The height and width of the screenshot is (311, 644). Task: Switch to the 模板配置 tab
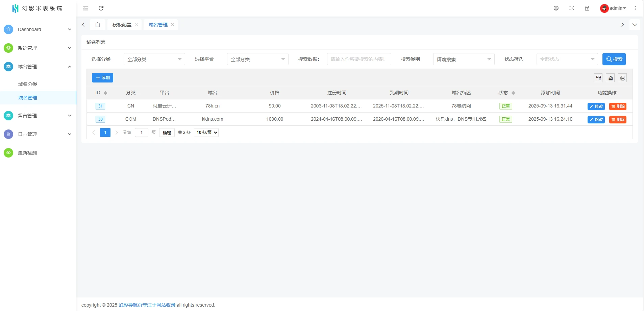point(122,25)
